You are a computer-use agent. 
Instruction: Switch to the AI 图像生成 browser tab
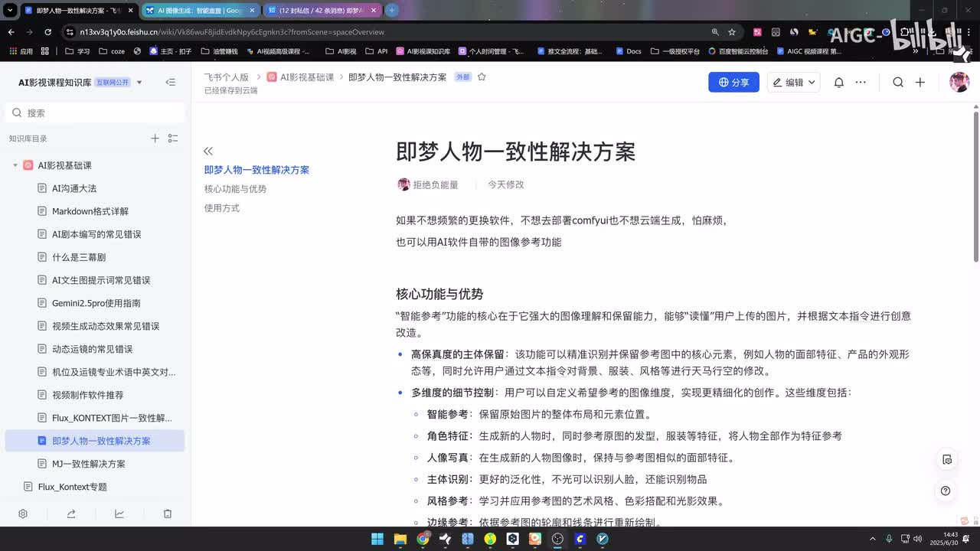point(201,11)
